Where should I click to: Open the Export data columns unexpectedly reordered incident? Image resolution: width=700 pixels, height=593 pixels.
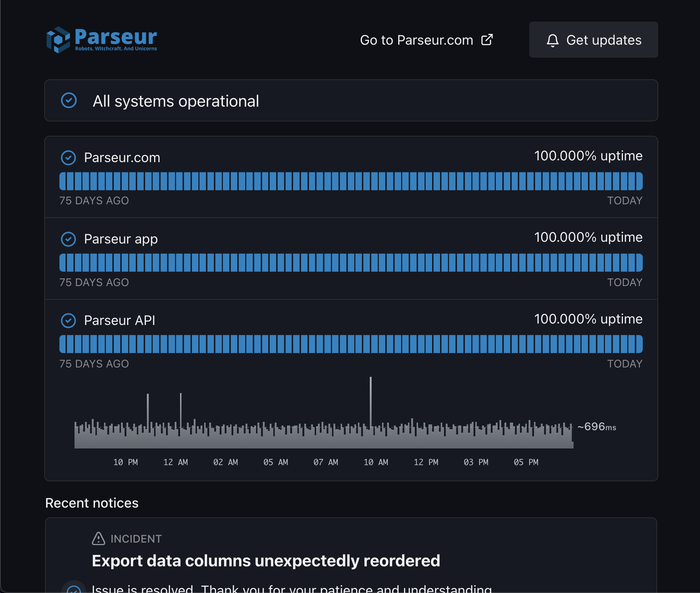point(266,561)
